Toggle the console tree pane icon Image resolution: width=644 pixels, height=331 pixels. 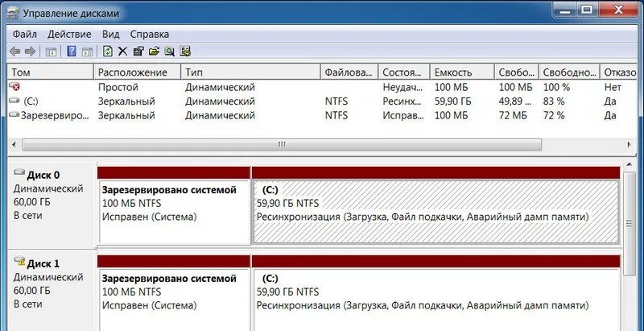[51, 52]
